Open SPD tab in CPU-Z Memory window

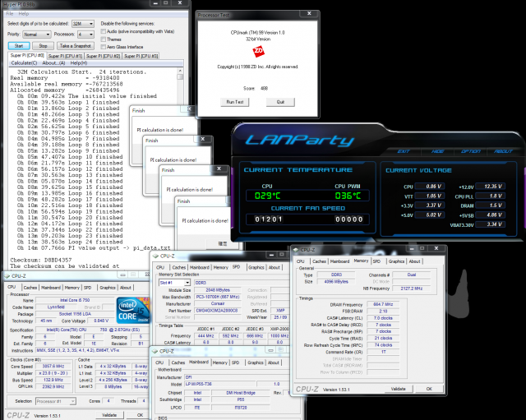pyautogui.click(x=376, y=261)
